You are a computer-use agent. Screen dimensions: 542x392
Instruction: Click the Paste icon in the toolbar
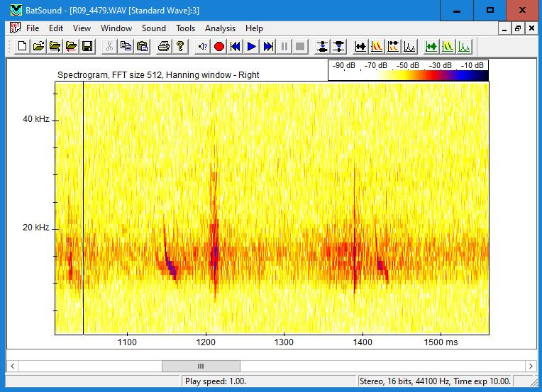click(x=142, y=47)
